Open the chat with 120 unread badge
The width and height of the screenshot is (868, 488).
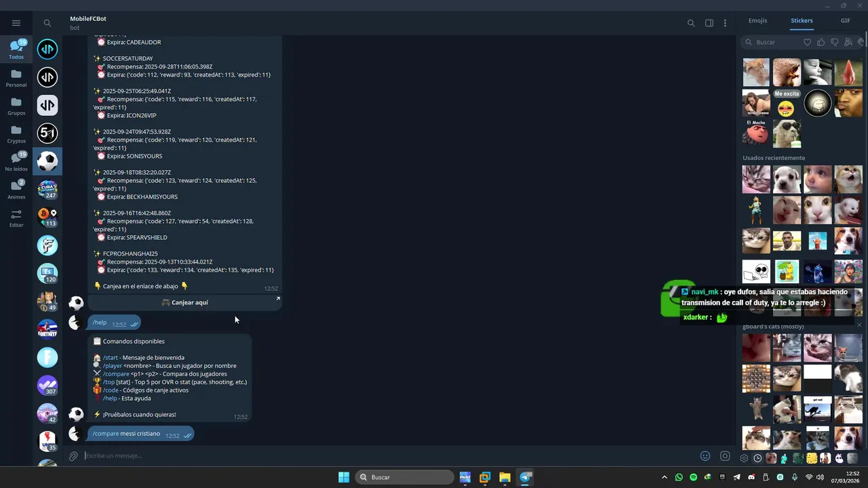(47, 273)
